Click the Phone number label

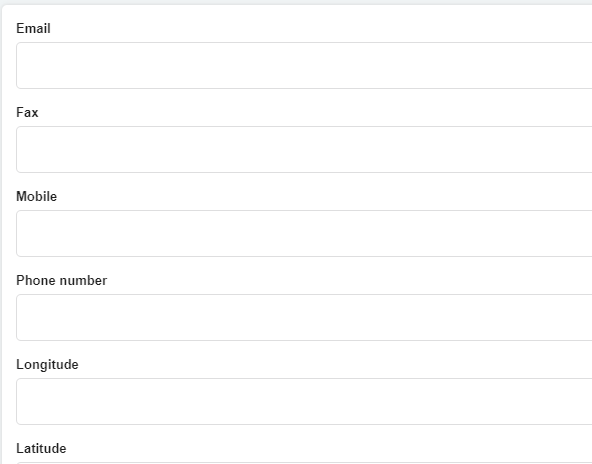coord(62,281)
